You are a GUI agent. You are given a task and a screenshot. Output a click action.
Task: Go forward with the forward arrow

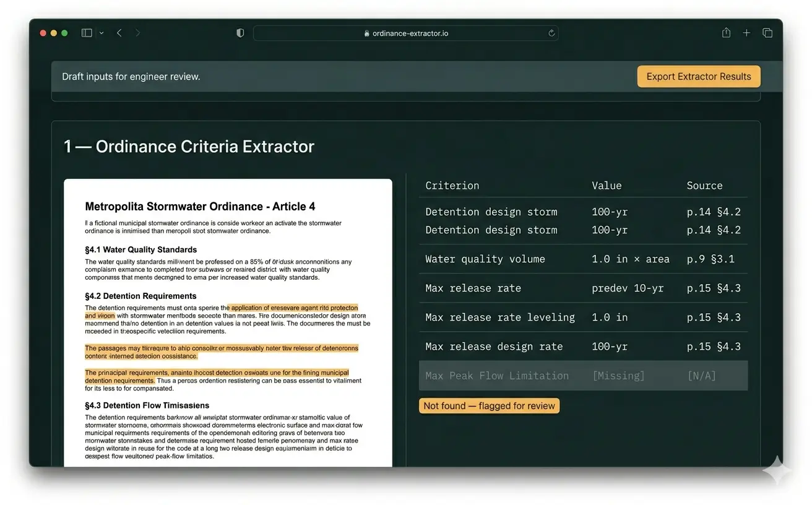point(137,33)
